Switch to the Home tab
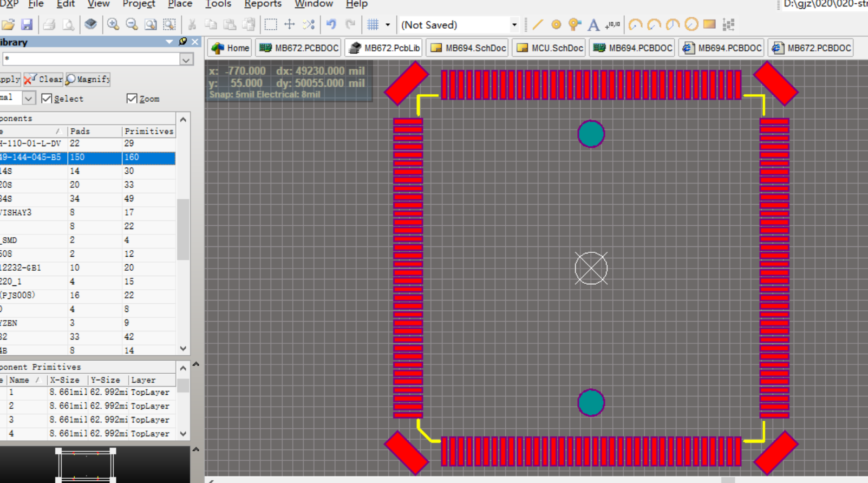Viewport: 868px width, 483px height. click(x=230, y=48)
